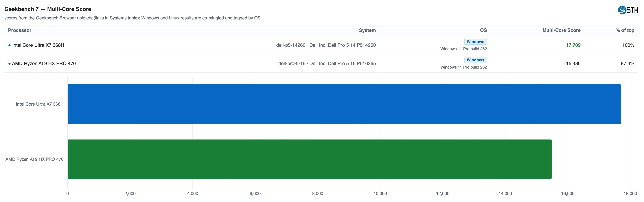Click the % of top column header
Viewport: 644px width, 202px height.
pyautogui.click(x=625, y=30)
